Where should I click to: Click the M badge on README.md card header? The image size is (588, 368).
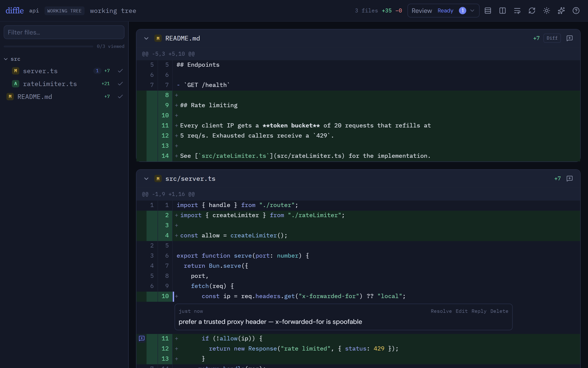click(x=158, y=38)
